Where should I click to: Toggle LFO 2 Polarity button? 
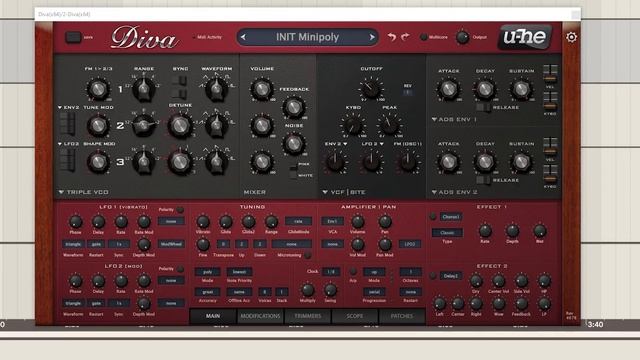click(180, 269)
